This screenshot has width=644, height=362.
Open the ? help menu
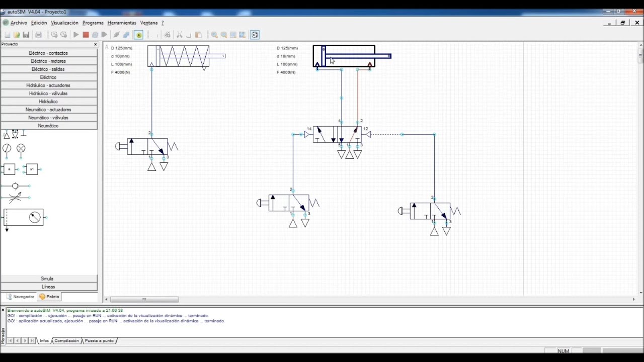(163, 23)
